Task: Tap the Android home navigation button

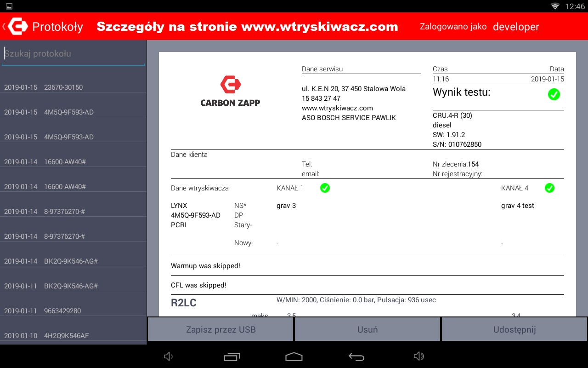Action: (294, 356)
